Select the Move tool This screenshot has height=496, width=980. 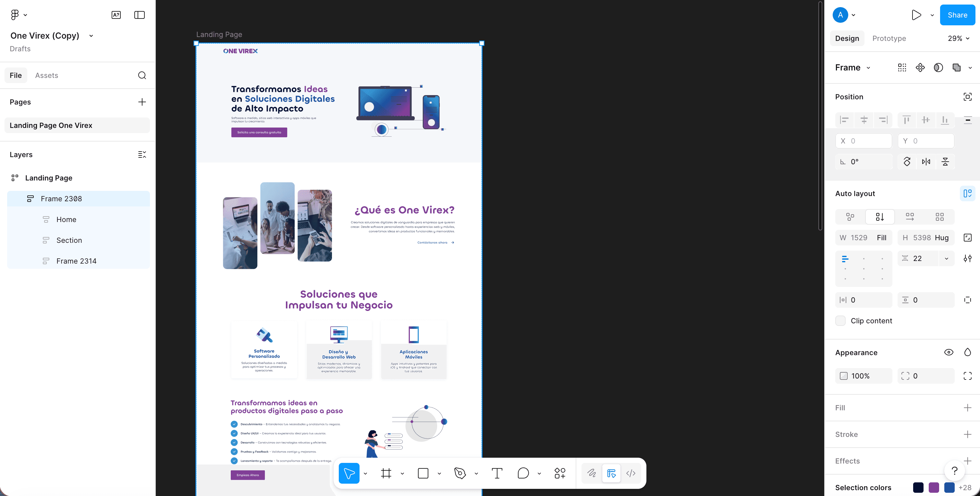click(x=349, y=473)
